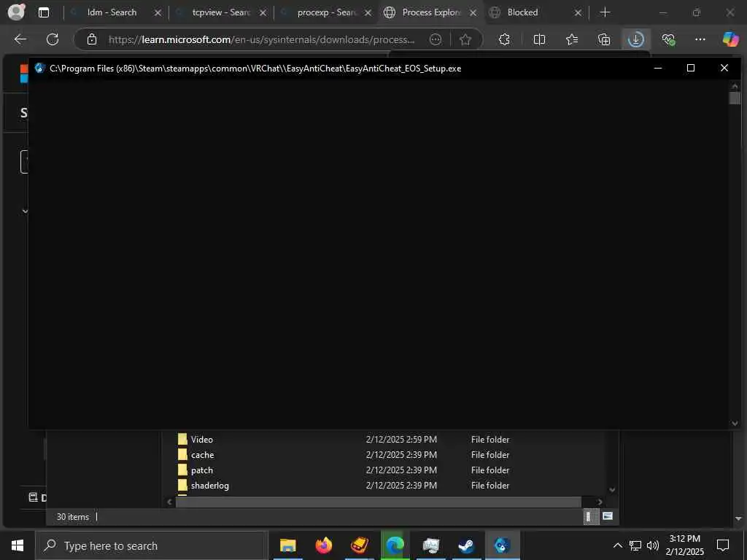Open the address bar options icon next to the favorite star
The width and height of the screenshot is (747, 560).
(x=436, y=39)
